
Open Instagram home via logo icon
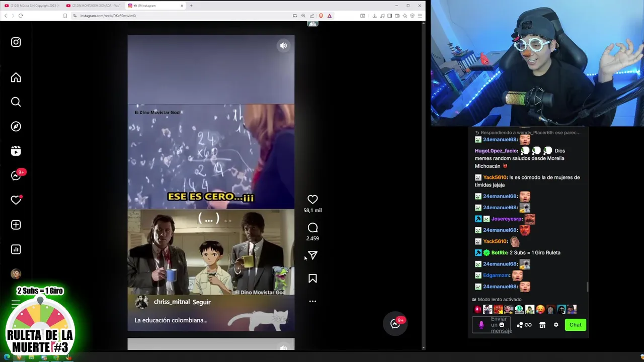16,42
